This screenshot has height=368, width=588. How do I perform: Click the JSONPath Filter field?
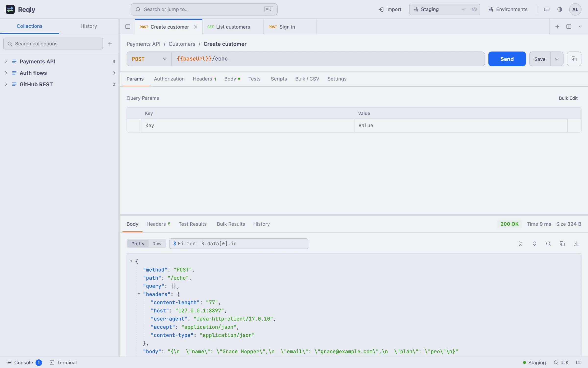pyautogui.click(x=239, y=244)
